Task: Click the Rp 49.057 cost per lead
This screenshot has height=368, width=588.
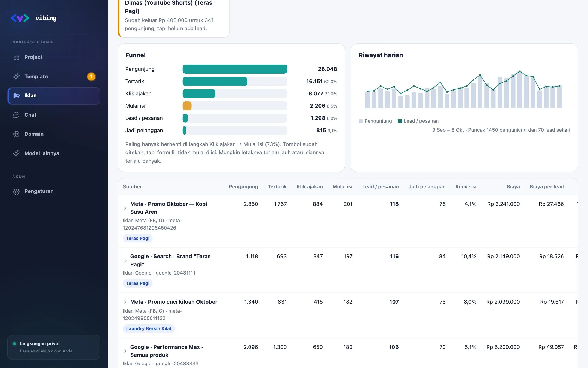Action: point(551,347)
